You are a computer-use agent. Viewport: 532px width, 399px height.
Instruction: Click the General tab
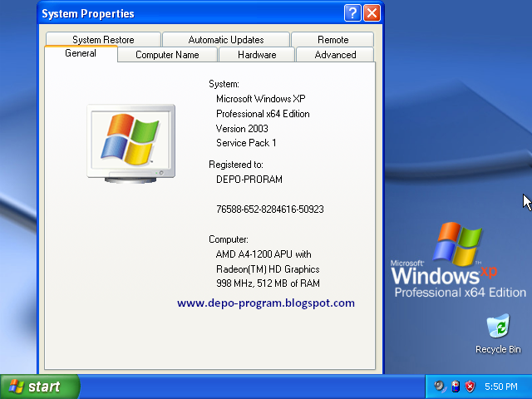81,53
